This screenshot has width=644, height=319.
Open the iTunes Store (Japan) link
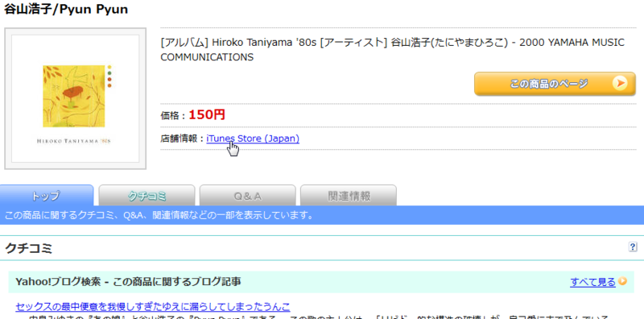pos(253,139)
